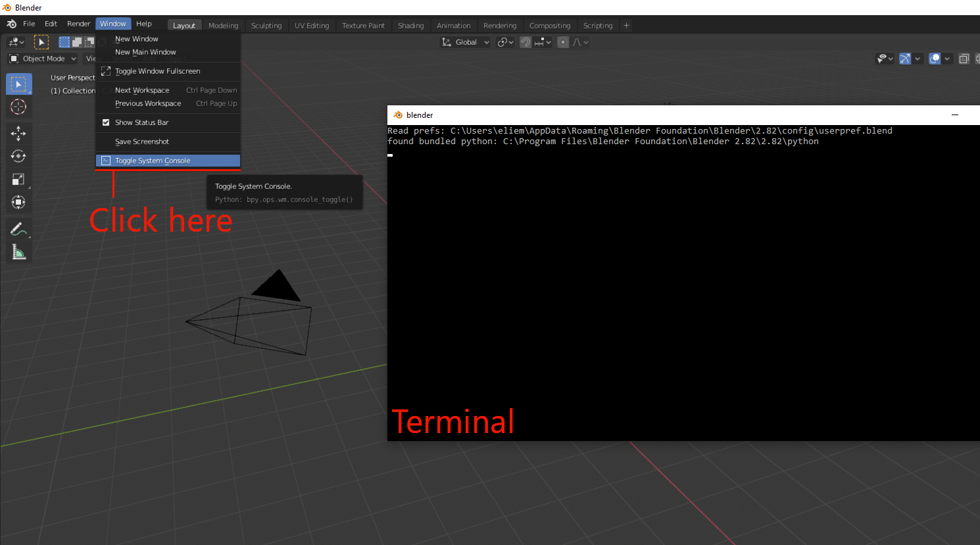The image size is (980, 545).
Task: Minimize the blender terminal window
Action: [955, 115]
